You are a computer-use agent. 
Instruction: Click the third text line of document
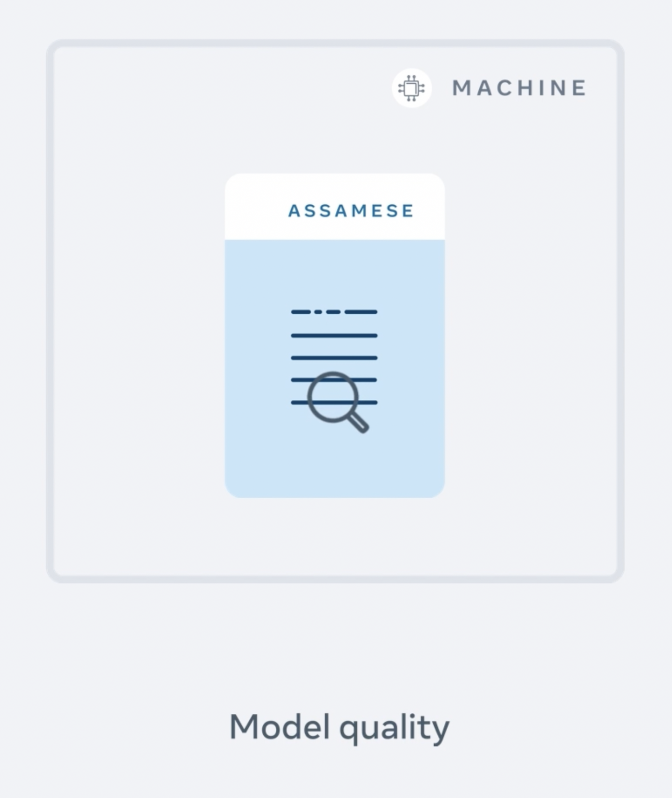(x=334, y=358)
